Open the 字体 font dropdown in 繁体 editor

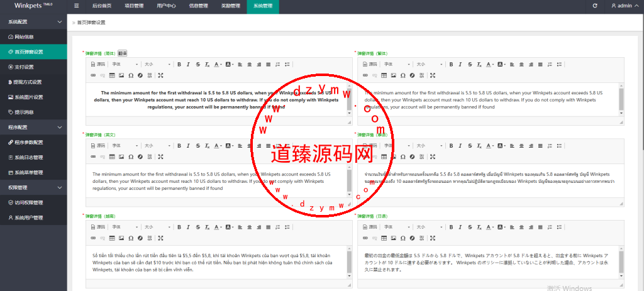click(397, 65)
